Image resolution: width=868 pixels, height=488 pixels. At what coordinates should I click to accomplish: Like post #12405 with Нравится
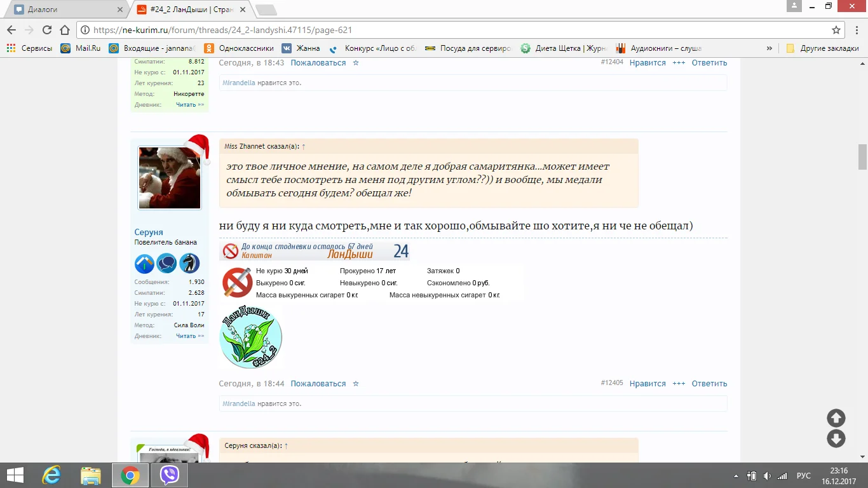pos(648,384)
